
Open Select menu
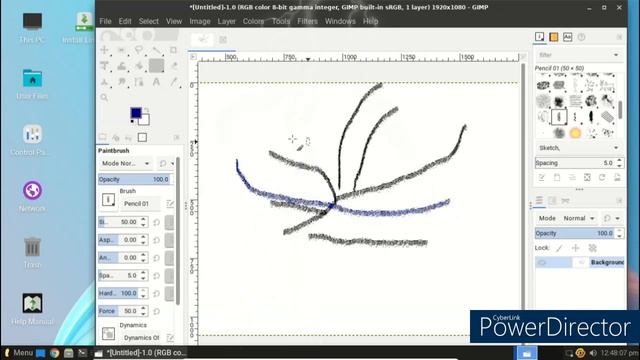149,21
